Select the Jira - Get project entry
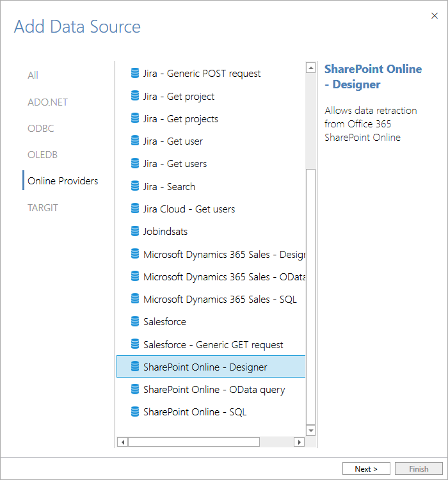Image resolution: width=448 pixels, height=480 pixels. [x=211, y=96]
